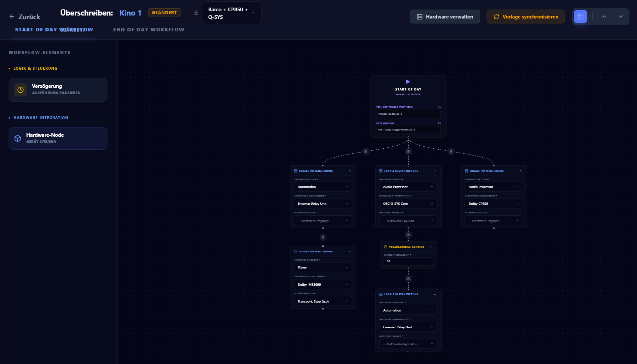Click the small grid icon beside the template selector
Viewport: 637px width, 364px height.
point(196,13)
